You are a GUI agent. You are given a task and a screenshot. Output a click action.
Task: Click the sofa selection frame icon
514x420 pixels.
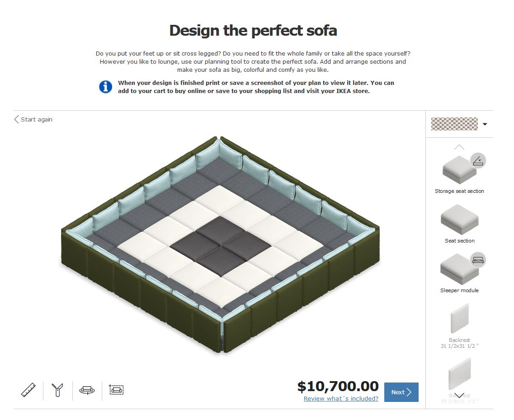[116, 389]
